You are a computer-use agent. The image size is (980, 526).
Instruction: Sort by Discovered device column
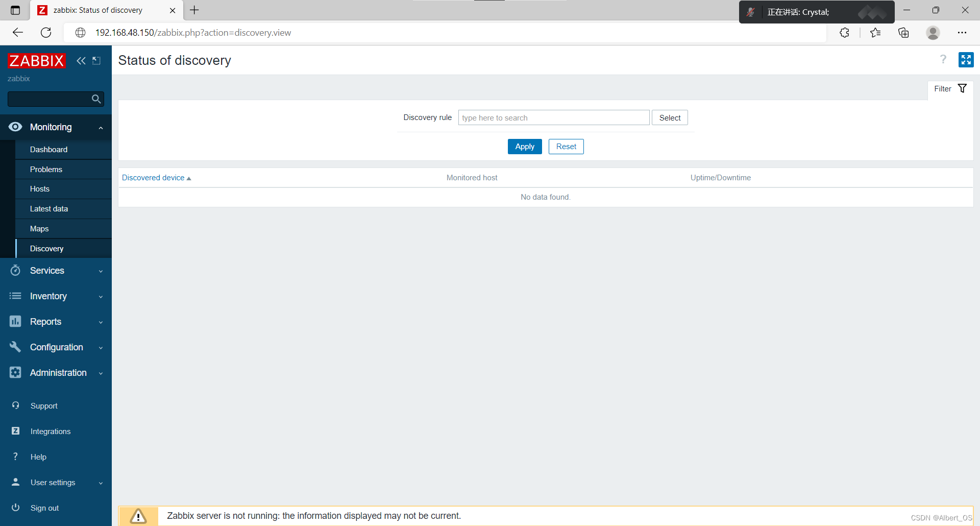pyautogui.click(x=156, y=178)
